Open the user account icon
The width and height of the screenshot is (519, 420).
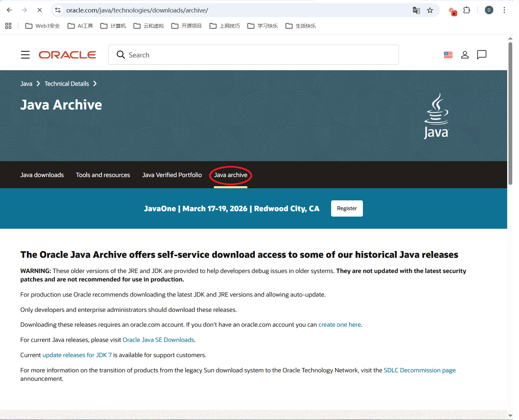[465, 55]
